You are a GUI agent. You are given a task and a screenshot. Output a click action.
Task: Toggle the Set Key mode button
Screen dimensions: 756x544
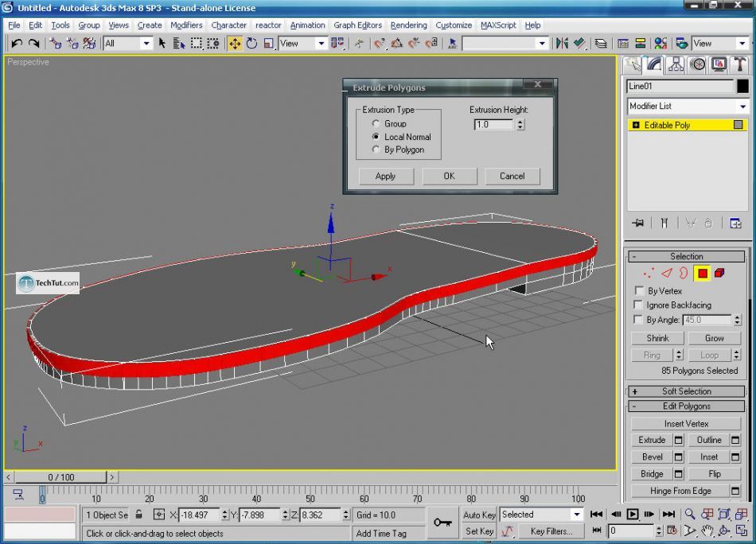tap(479, 531)
